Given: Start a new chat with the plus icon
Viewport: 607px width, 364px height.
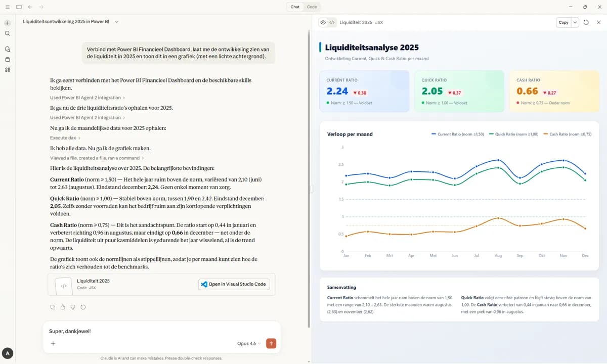Looking at the screenshot, I should (7, 23).
